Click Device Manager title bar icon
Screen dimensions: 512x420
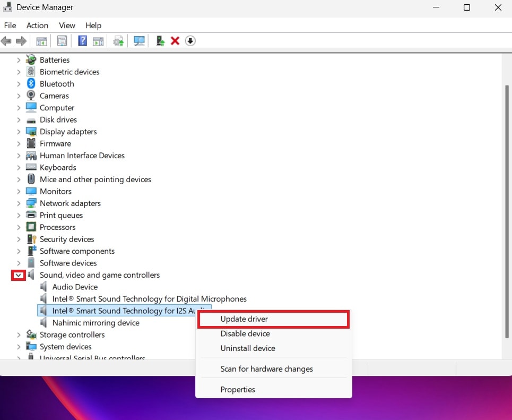(x=7, y=7)
